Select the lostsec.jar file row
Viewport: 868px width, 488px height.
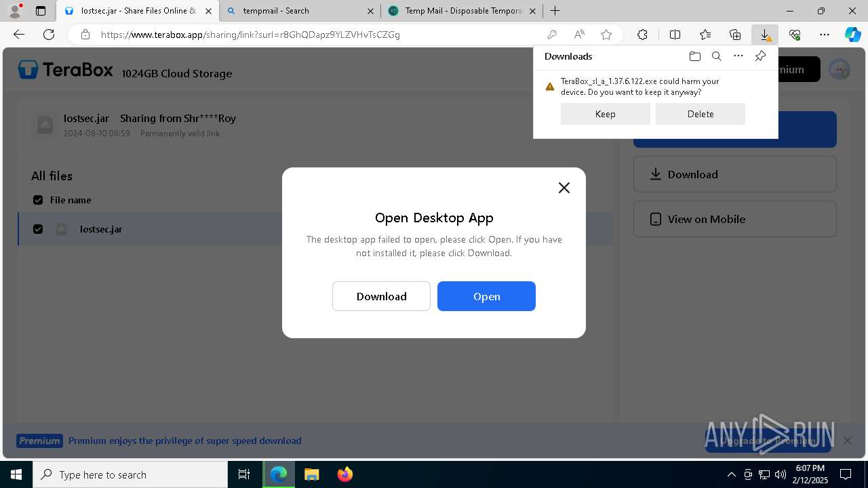pos(315,229)
